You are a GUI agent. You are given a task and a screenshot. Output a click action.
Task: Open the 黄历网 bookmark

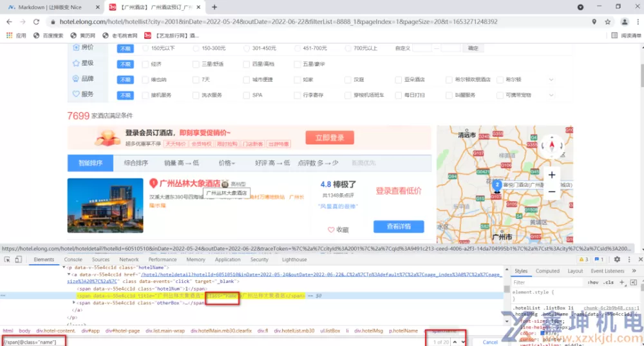(x=82, y=35)
